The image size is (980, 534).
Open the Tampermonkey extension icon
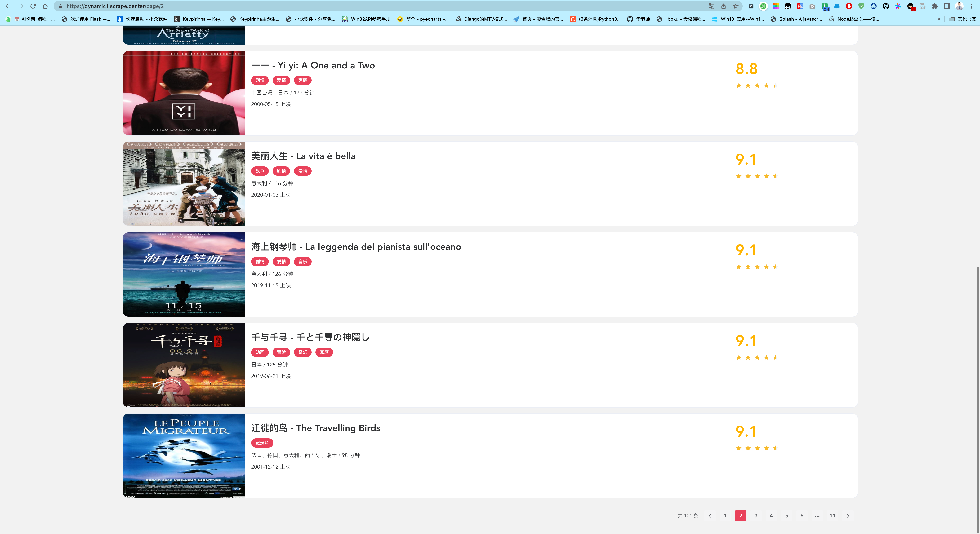click(x=787, y=6)
